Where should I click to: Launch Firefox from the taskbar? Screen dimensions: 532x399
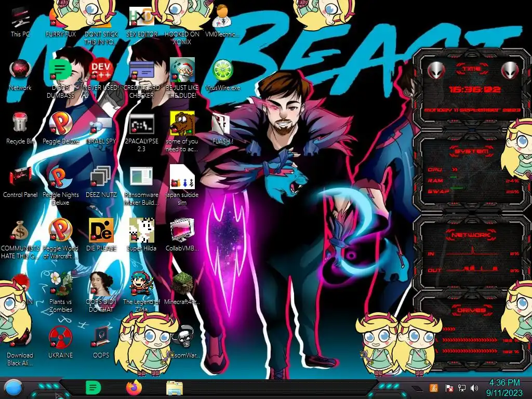134,388
